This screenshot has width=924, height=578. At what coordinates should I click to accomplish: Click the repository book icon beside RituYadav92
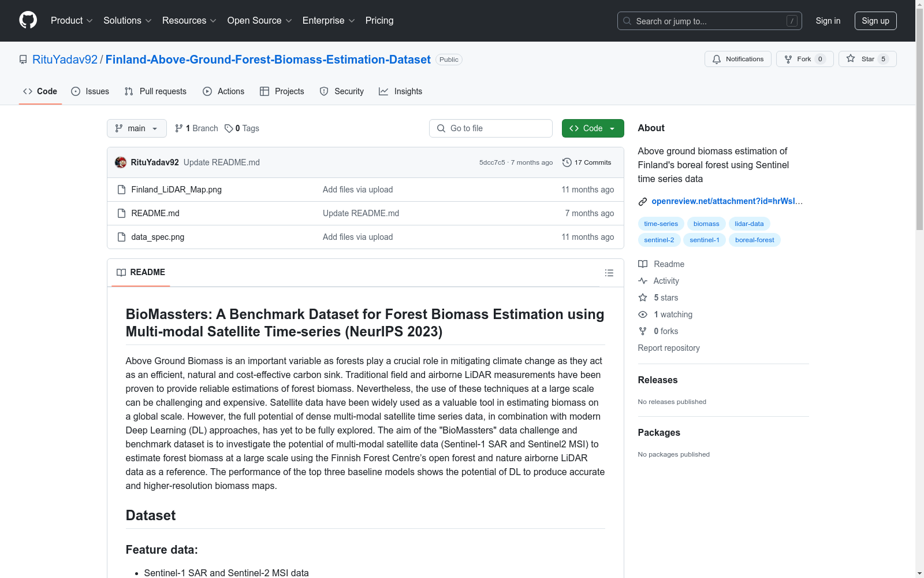pos(23,60)
